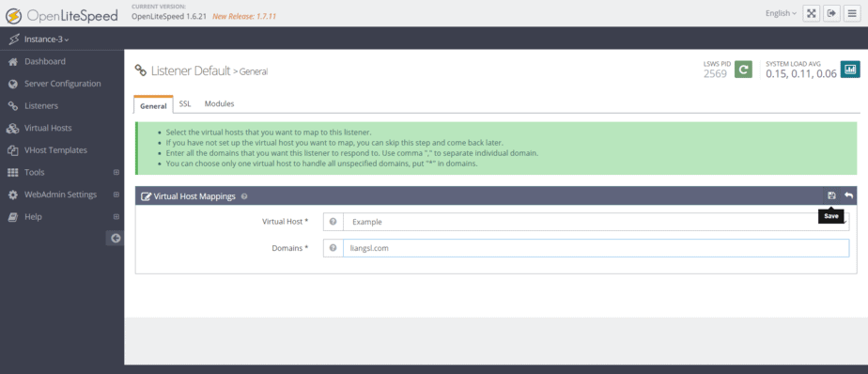Screen dimensions: 868x374
Task: Click help icon beside Domains field
Action: tap(333, 248)
